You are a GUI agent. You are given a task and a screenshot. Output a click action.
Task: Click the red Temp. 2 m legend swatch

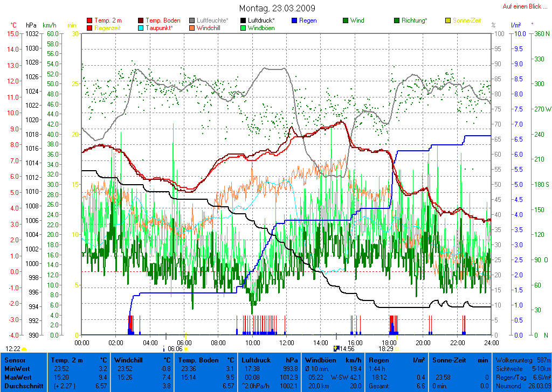[89, 21]
